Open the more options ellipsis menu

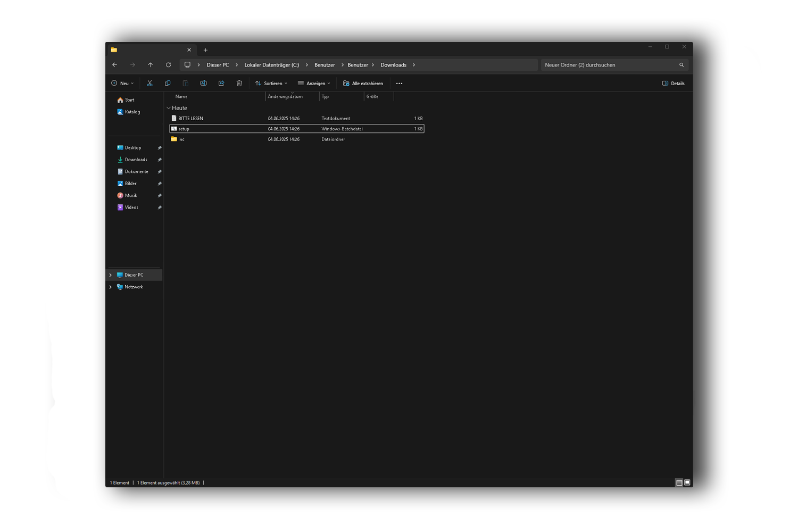[399, 84]
